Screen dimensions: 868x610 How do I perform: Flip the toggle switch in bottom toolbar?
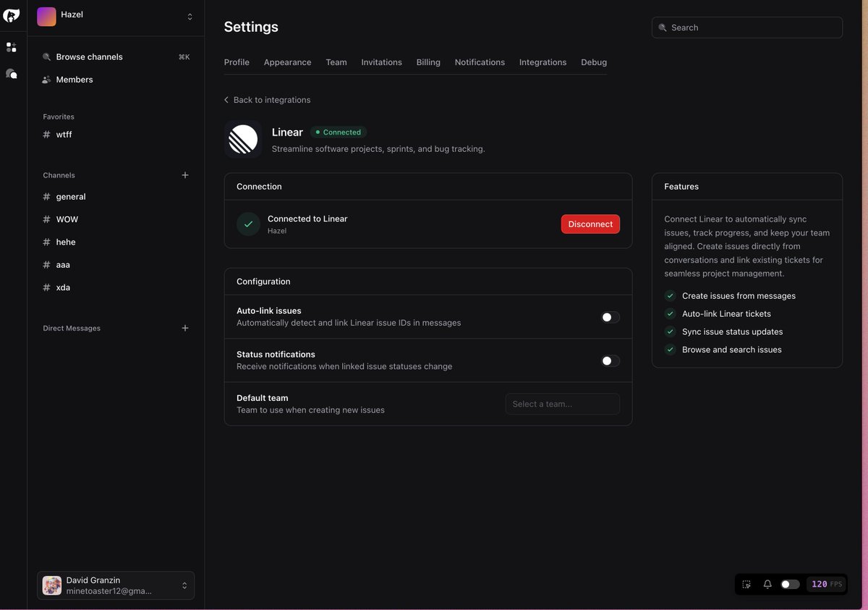[x=791, y=584]
